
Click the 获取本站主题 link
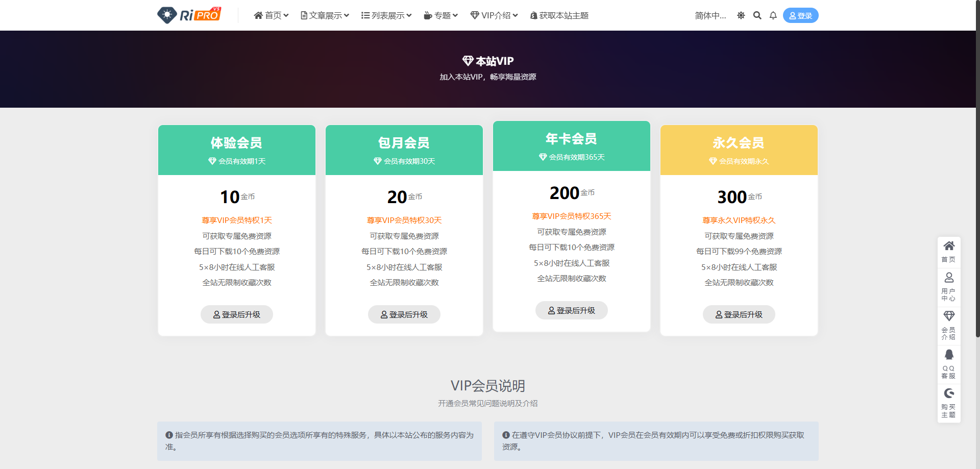click(x=559, y=15)
